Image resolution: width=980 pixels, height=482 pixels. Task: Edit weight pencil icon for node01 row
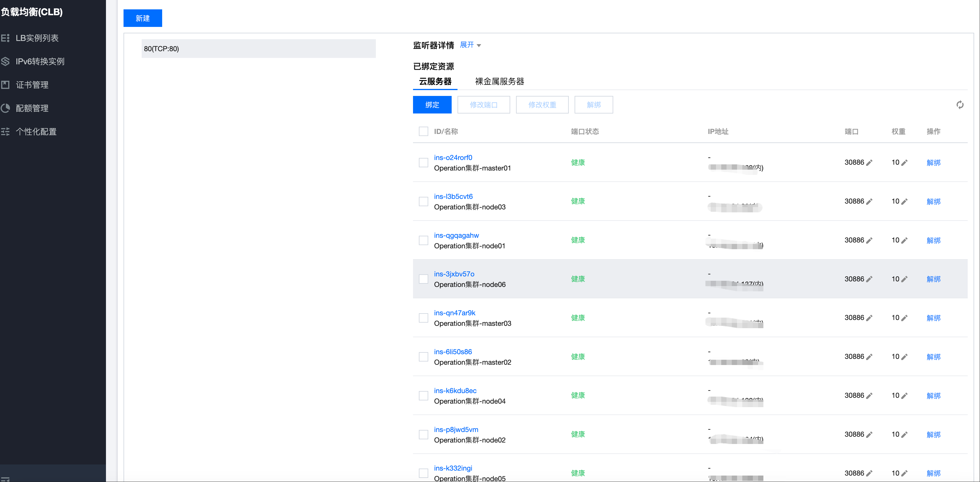905,240
